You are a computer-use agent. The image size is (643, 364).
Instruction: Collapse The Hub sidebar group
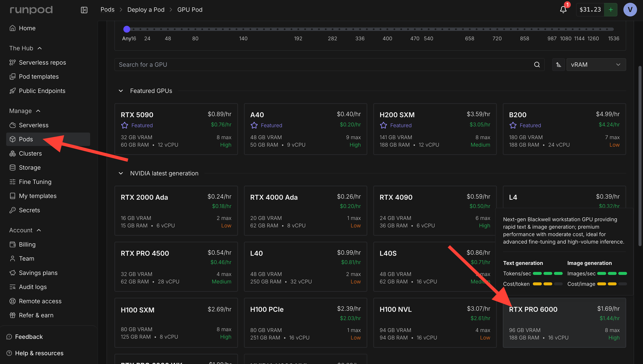[x=40, y=48]
